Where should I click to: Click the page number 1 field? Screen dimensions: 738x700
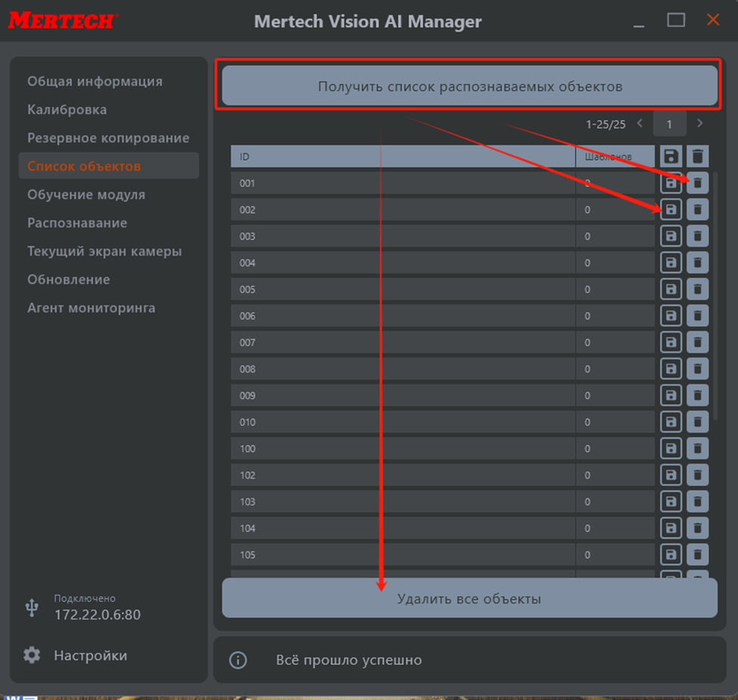(x=669, y=123)
